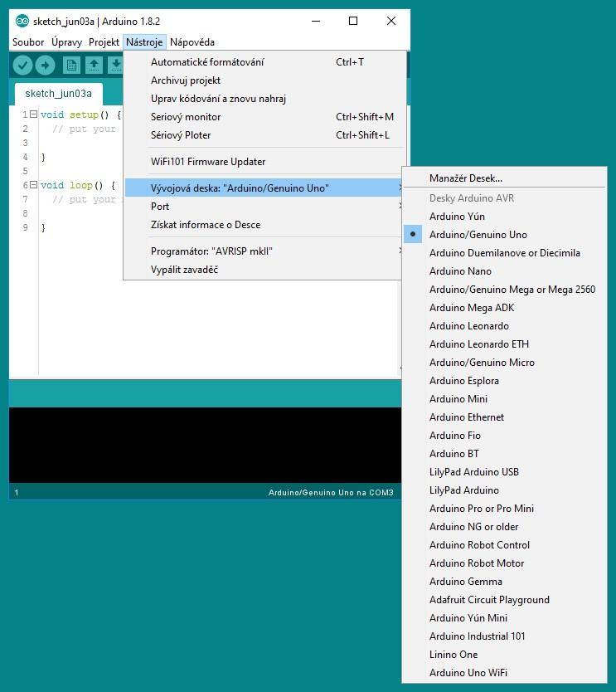Click the Save sketch down-arrow icon
The height and width of the screenshot is (692, 616).
pos(115,66)
